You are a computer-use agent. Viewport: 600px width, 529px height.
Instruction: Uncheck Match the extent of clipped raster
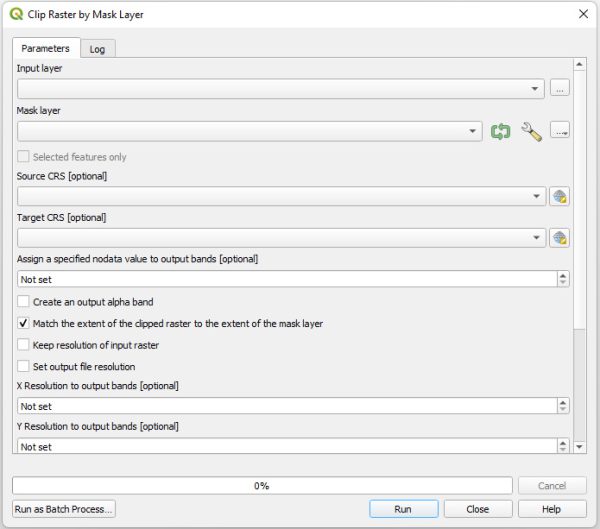(x=24, y=324)
